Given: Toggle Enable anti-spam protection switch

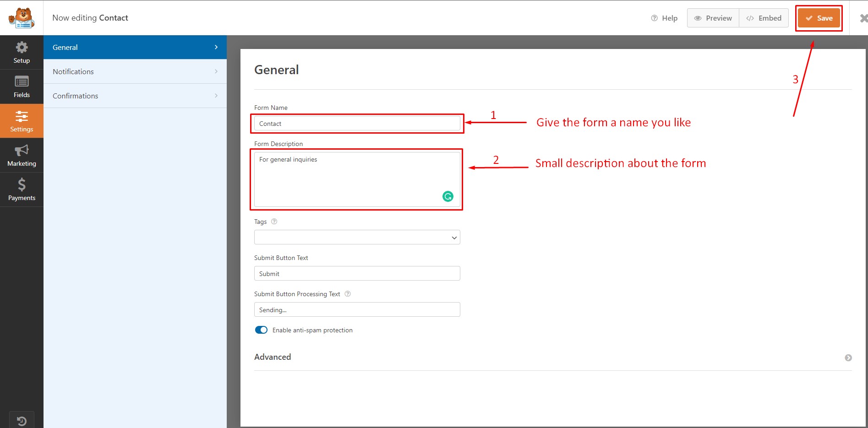Looking at the screenshot, I should click(x=261, y=330).
